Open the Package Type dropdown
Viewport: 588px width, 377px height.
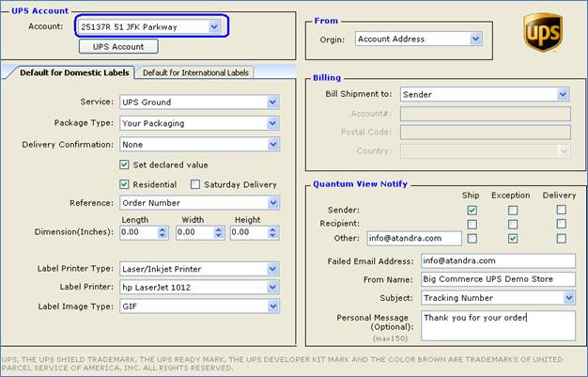pos(199,123)
